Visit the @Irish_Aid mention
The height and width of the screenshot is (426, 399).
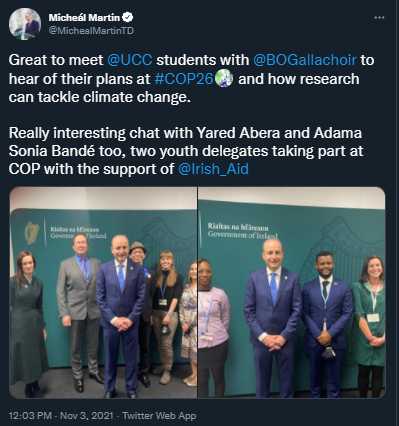[x=213, y=169]
